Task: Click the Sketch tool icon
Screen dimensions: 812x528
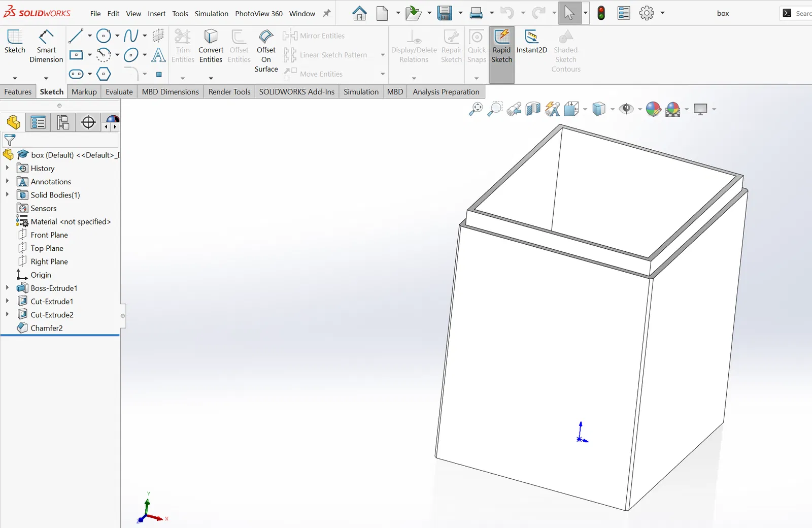Action: pos(15,41)
